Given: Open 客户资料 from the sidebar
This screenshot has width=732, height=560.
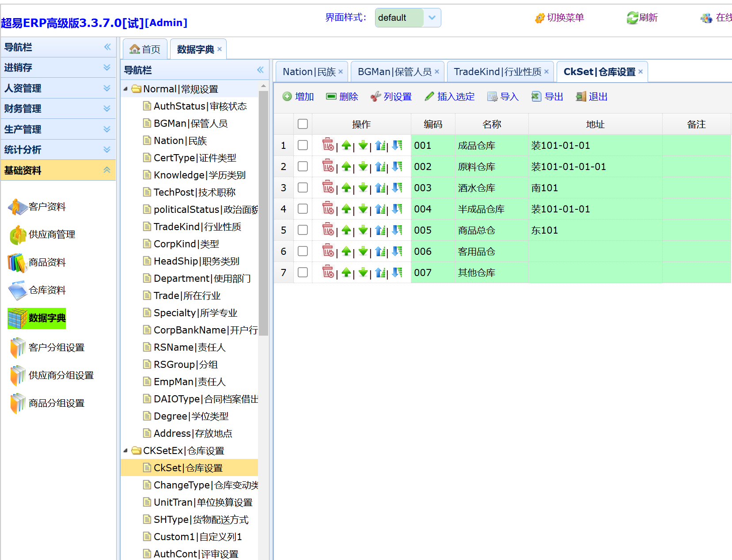Looking at the screenshot, I should (47, 207).
